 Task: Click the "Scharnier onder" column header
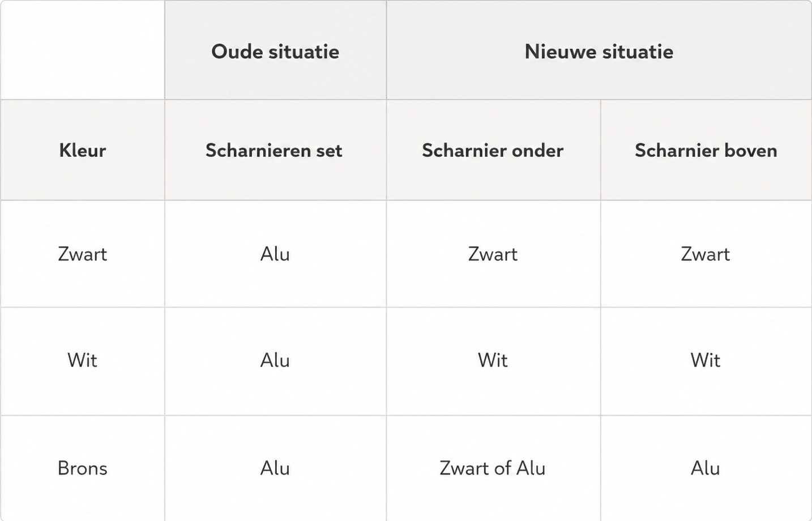point(493,150)
